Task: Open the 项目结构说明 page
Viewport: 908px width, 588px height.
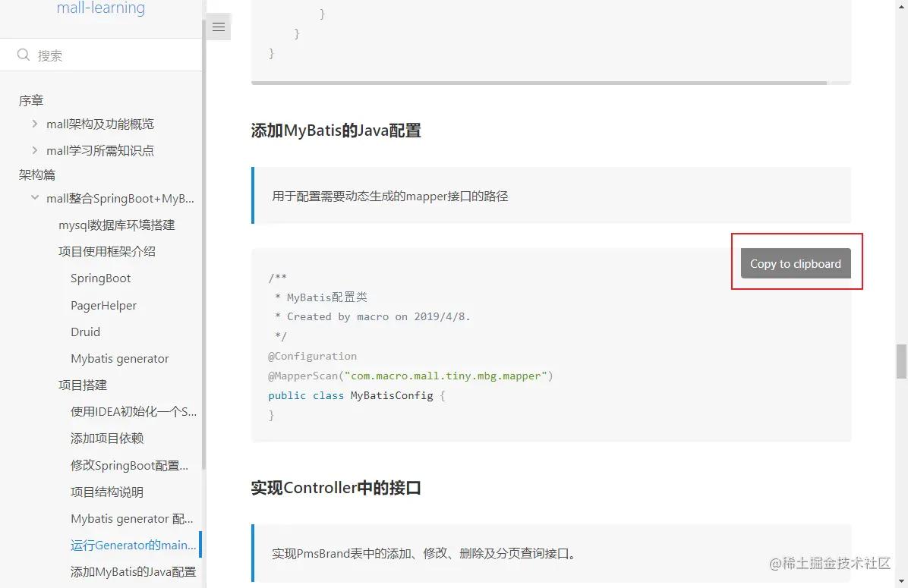Action: coord(106,492)
